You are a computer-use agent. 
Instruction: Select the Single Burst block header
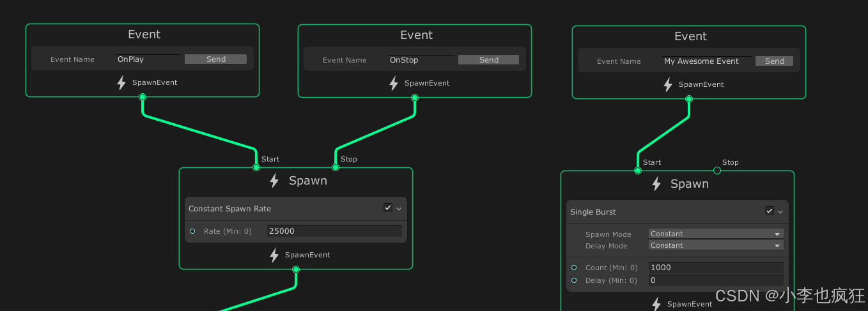click(678, 212)
